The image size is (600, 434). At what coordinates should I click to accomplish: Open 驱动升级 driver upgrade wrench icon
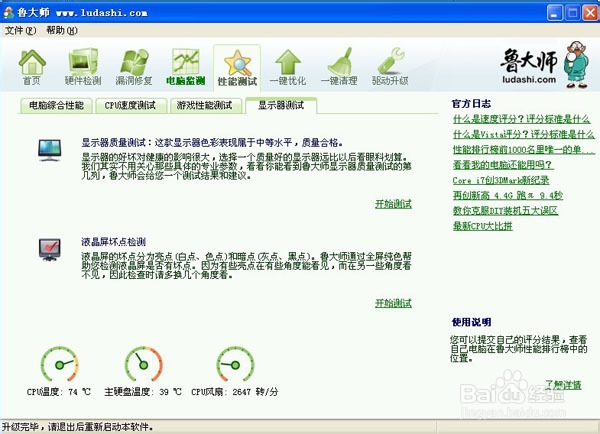[390, 67]
